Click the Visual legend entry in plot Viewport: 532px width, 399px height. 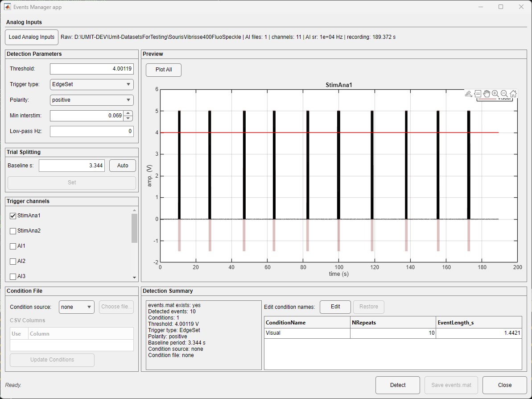(x=495, y=99)
